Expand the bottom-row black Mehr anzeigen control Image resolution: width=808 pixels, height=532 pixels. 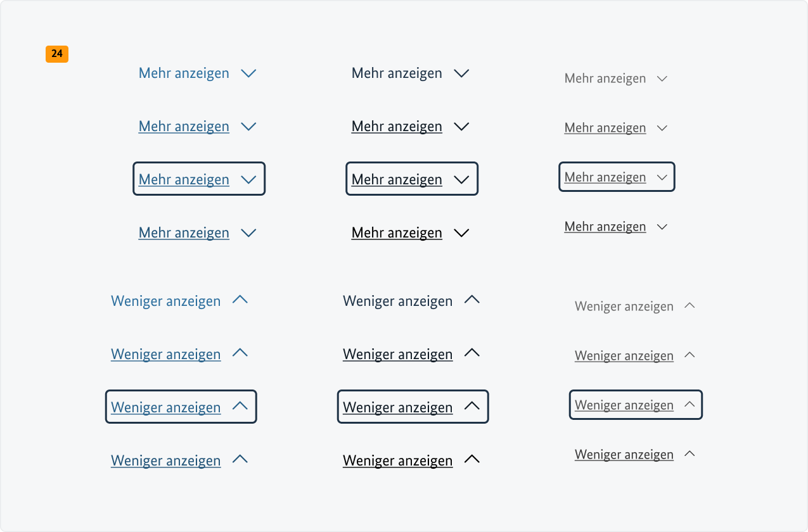[397, 232]
